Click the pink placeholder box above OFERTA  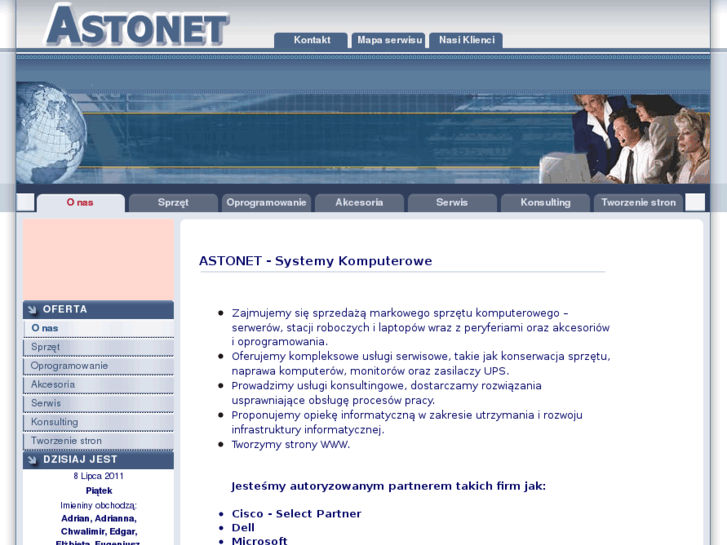pyautogui.click(x=98, y=260)
